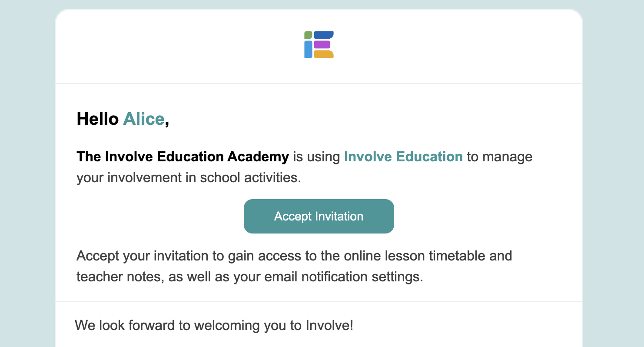The height and width of the screenshot is (347, 644).
Task: Click the teal name Alice in the greeting
Action: click(143, 118)
